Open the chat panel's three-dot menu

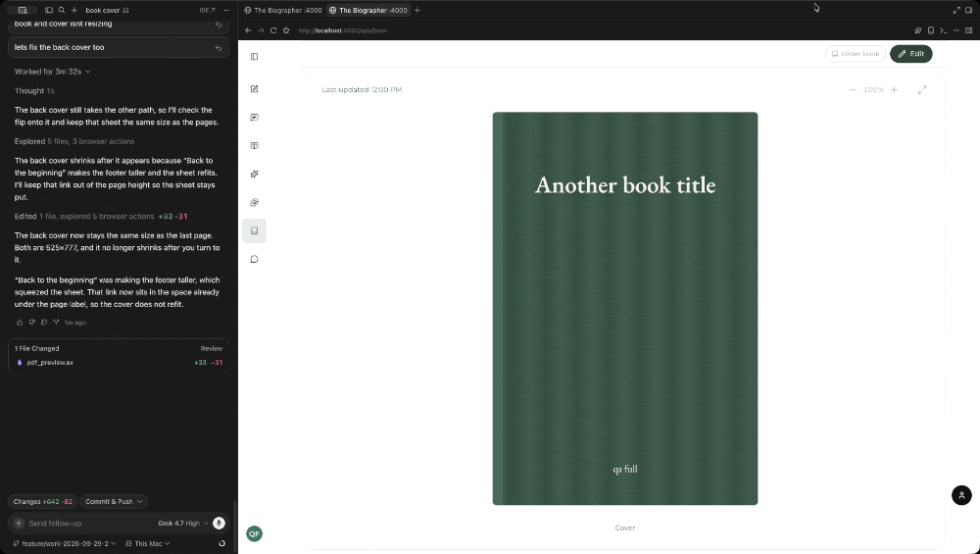point(226,10)
